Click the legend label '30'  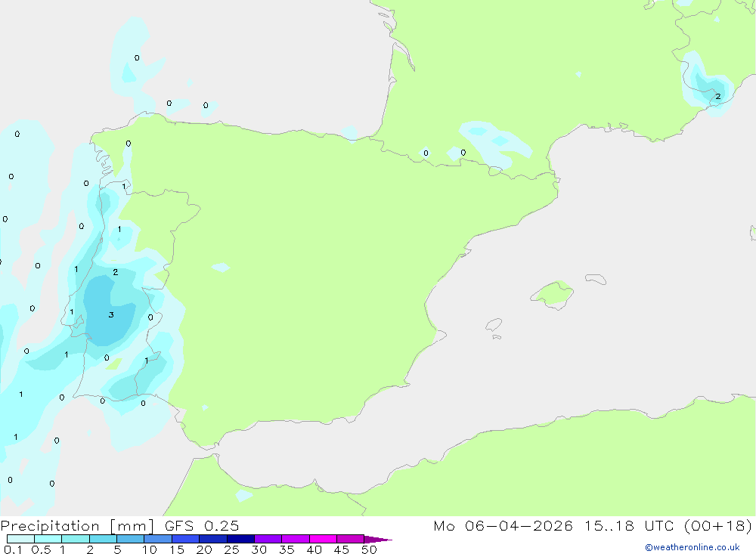(x=259, y=549)
